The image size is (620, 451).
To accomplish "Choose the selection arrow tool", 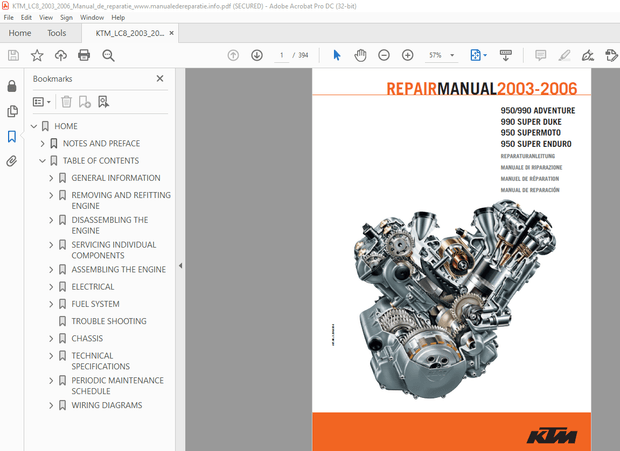I will point(337,55).
